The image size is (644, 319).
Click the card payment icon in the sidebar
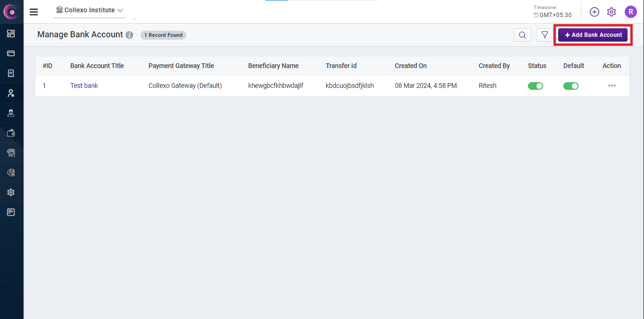(11, 53)
